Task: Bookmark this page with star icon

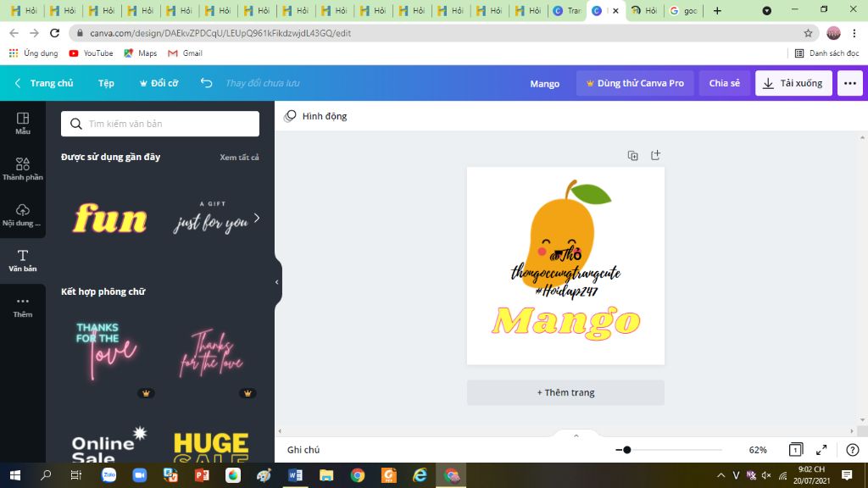Action: pyautogui.click(x=808, y=33)
